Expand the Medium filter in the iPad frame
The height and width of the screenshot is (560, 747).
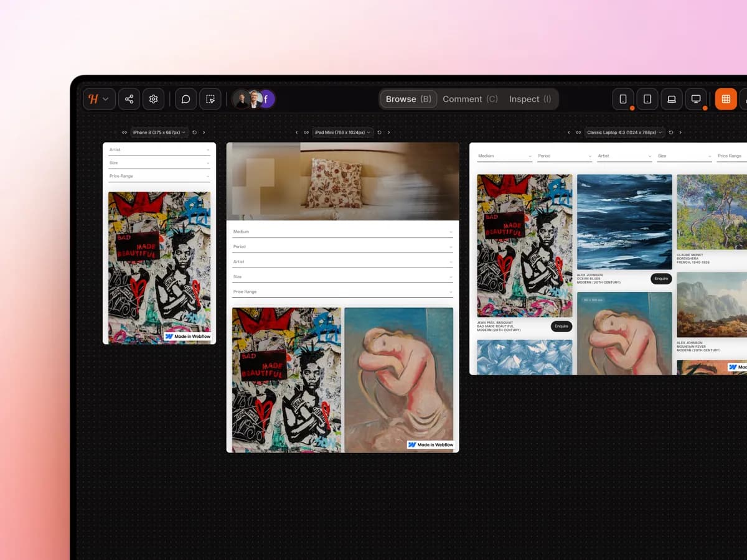(x=342, y=231)
